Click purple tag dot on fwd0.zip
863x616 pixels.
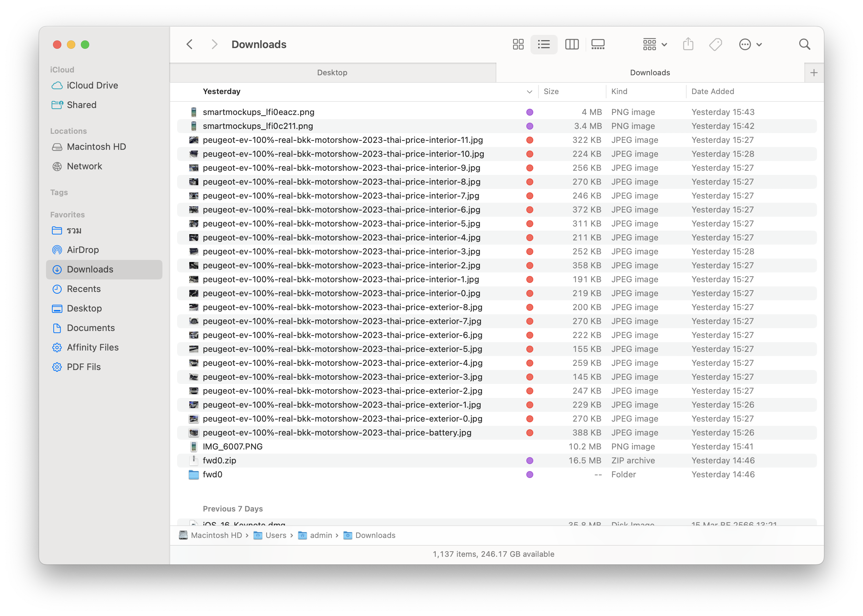(x=529, y=461)
